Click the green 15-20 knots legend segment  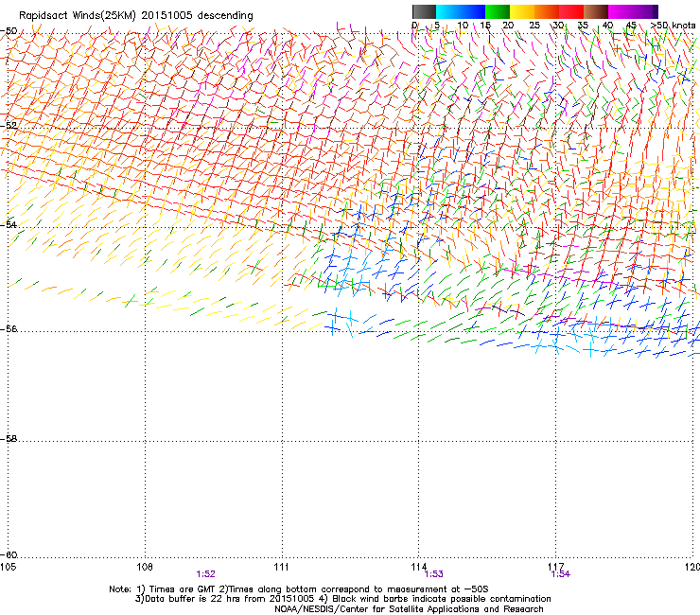pos(498,11)
